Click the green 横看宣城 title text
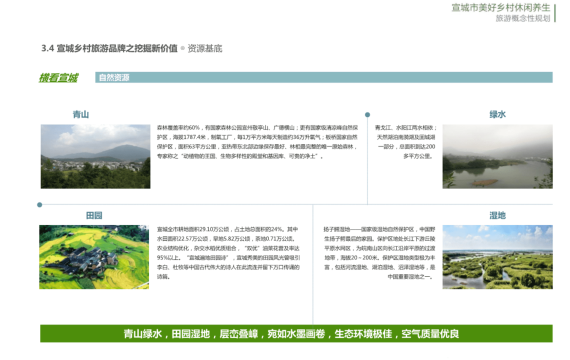Screen dimensions: 570x360 point(59,78)
